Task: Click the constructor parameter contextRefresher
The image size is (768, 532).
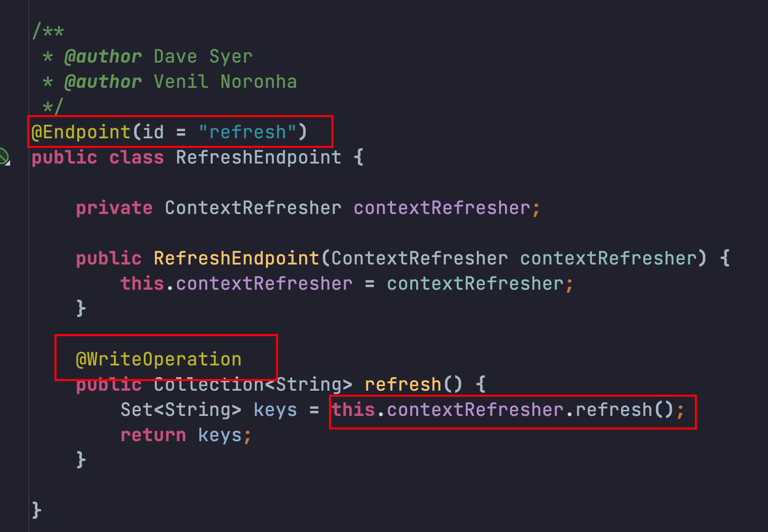Action: tap(608, 258)
